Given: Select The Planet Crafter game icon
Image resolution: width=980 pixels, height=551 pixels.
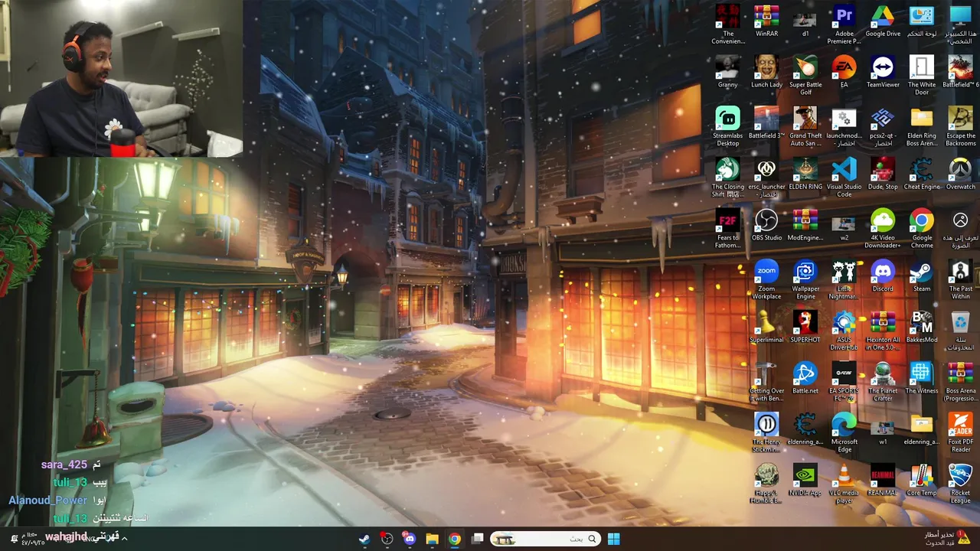Looking at the screenshot, I should (x=883, y=381).
